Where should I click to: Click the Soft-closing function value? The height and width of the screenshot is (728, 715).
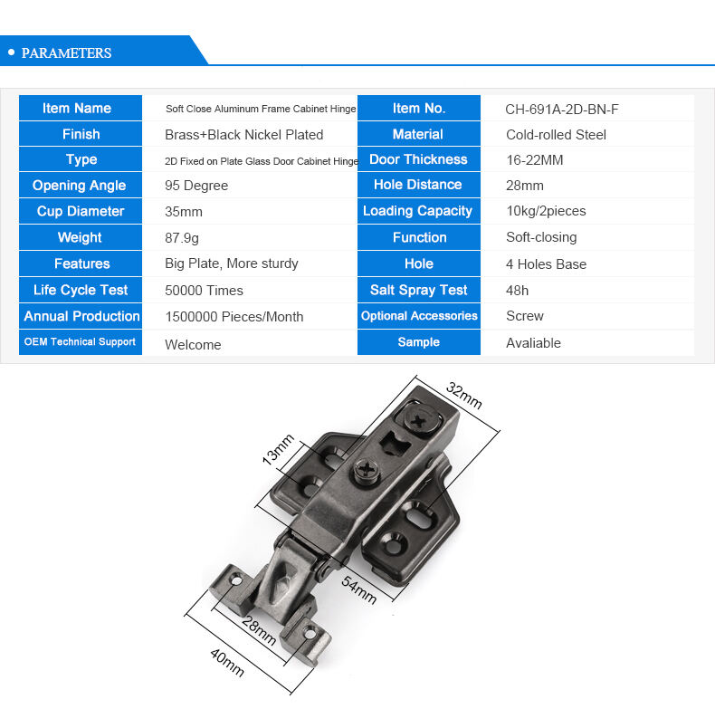click(x=540, y=237)
